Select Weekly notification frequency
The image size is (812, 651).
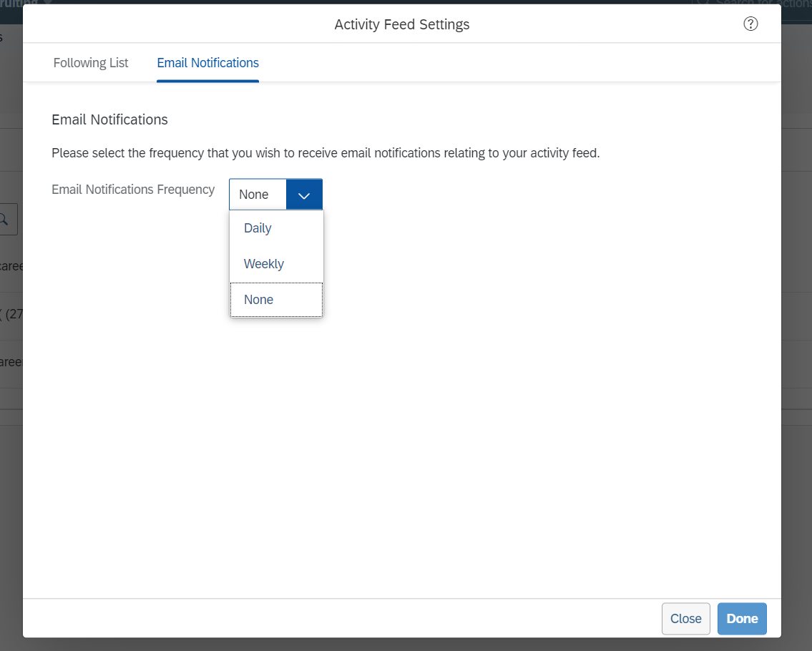263,263
